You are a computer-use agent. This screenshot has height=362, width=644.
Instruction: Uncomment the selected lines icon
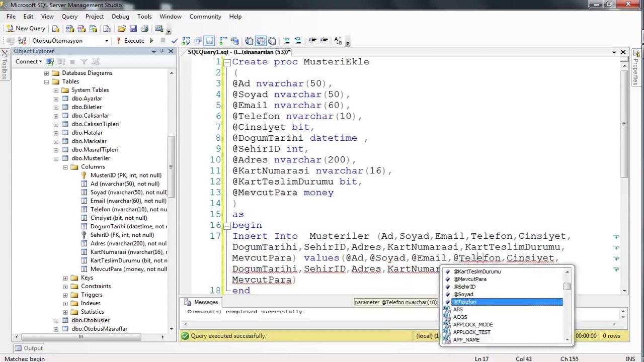pos(298,41)
